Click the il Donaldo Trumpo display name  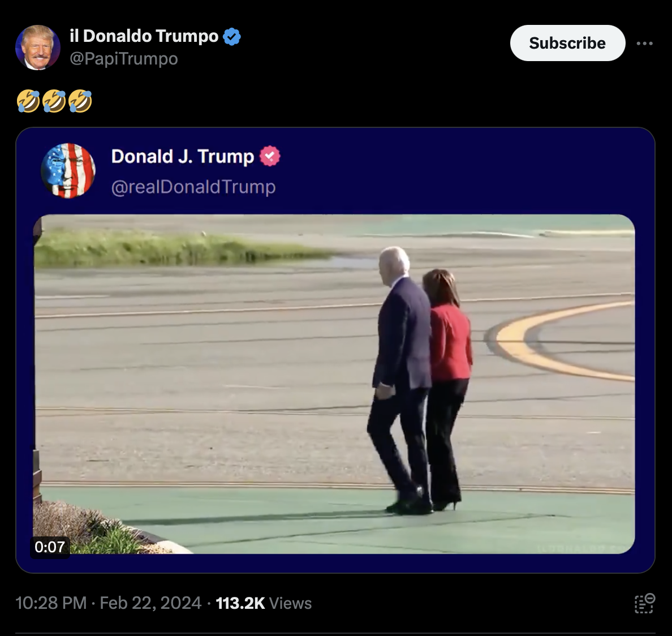pos(144,36)
